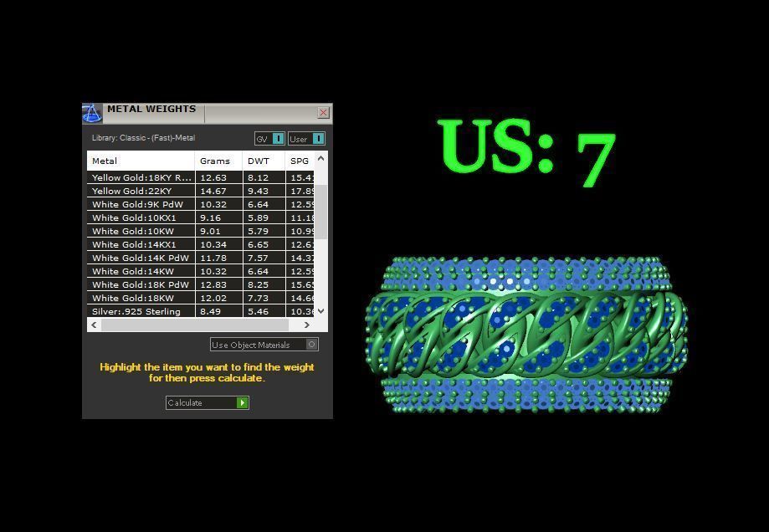Select the White Gold:9K PdW row
This screenshot has width=769, height=532.
pos(201,204)
